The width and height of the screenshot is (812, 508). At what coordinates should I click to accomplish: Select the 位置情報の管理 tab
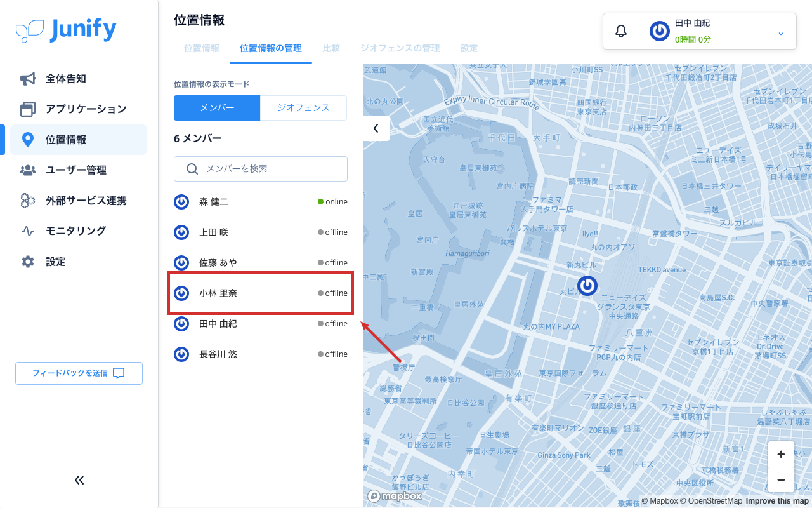click(271, 48)
